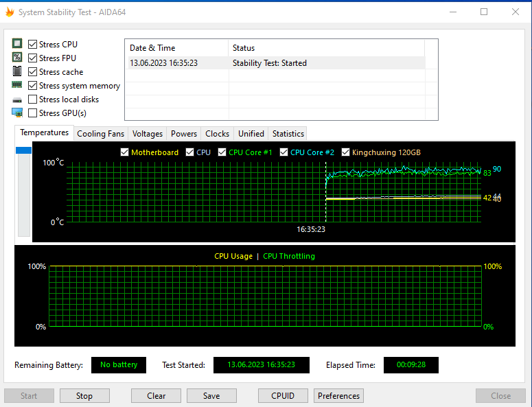Switch to the Clocks tab
This screenshot has width=532, height=407.
(x=217, y=134)
